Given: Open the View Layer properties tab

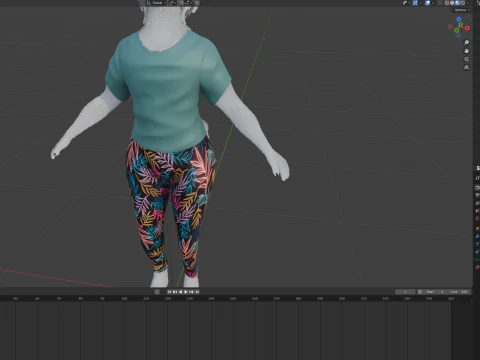Looking at the screenshot, I should [477, 203].
